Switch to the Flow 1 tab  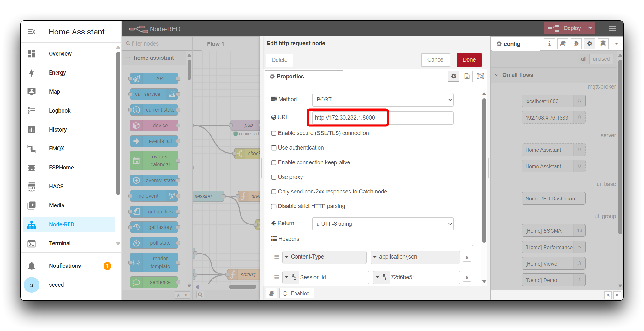[216, 44]
